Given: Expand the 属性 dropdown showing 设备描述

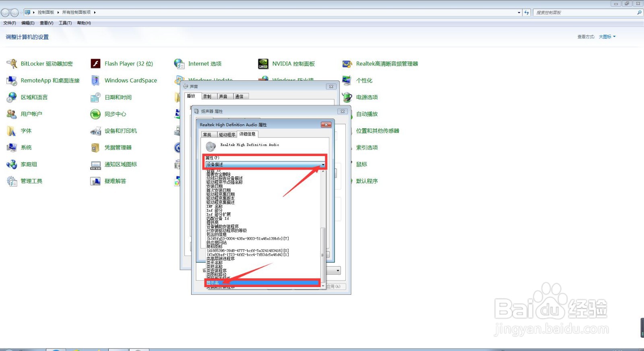Looking at the screenshot, I should pos(266,164).
